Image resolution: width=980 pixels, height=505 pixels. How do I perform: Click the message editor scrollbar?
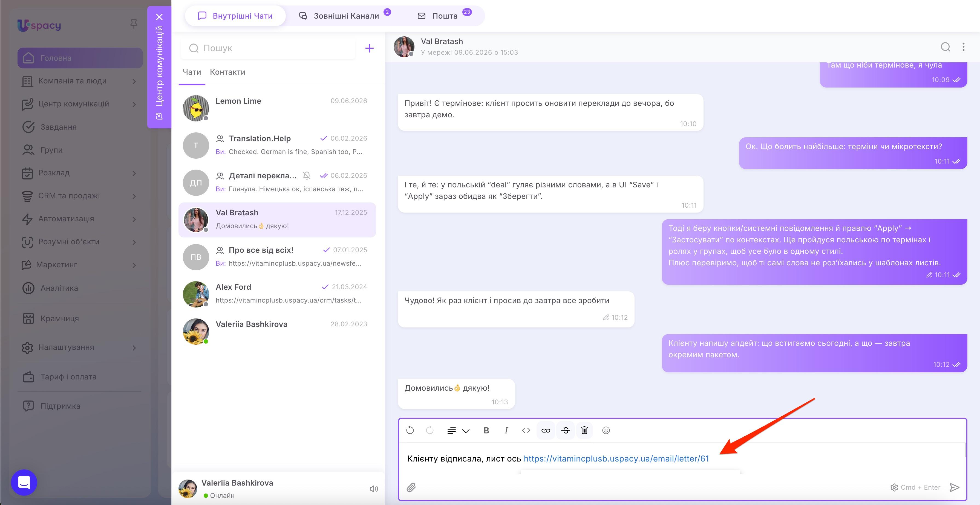coord(965,450)
